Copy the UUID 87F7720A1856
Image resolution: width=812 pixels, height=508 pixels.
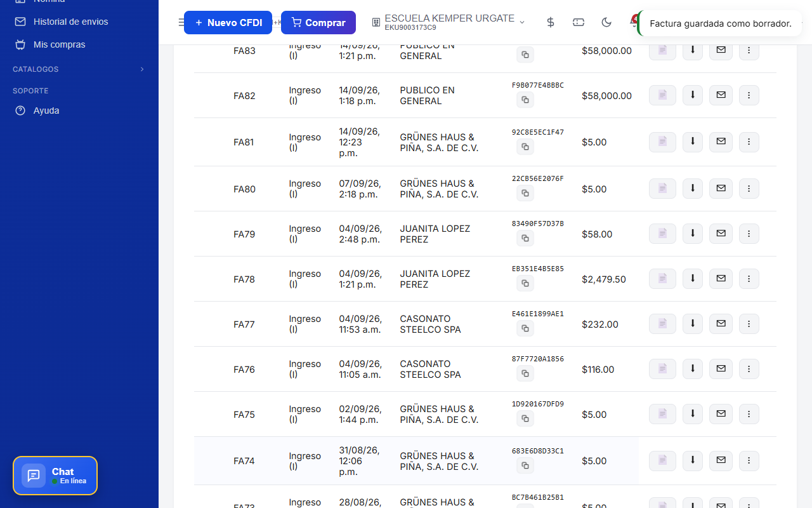click(x=525, y=373)
